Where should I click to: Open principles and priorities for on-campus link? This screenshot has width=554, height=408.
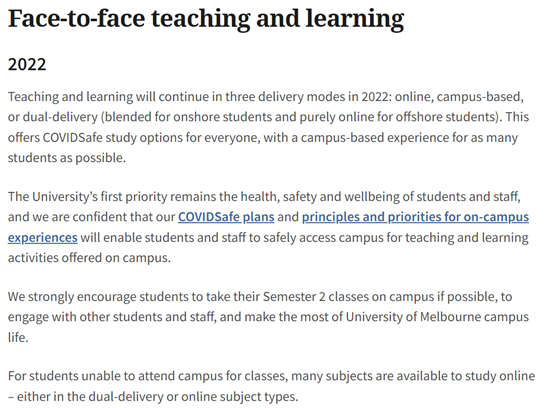pos(415,217)
